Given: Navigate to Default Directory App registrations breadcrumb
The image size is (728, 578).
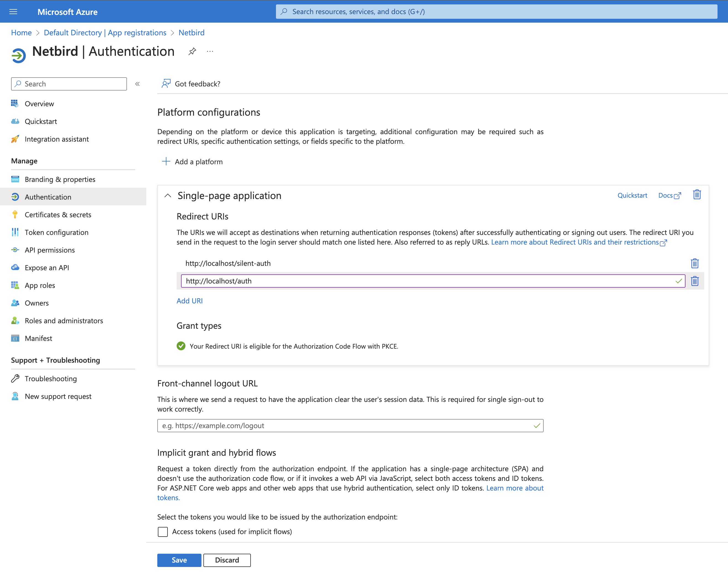Looking at the screenshot, I should click(x=105, y=33).
